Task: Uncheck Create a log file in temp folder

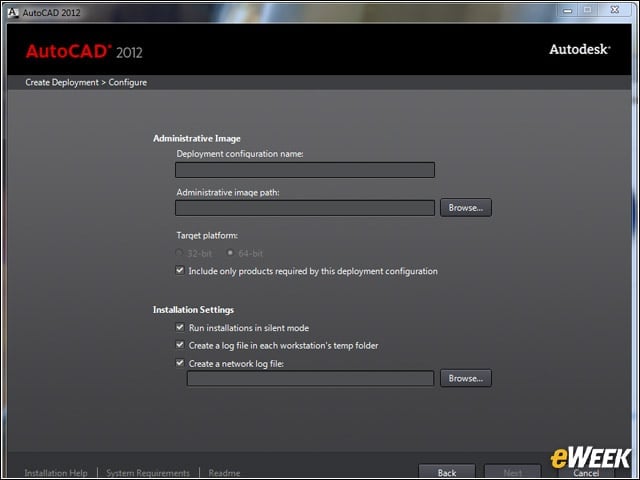Action: [180, 345]
